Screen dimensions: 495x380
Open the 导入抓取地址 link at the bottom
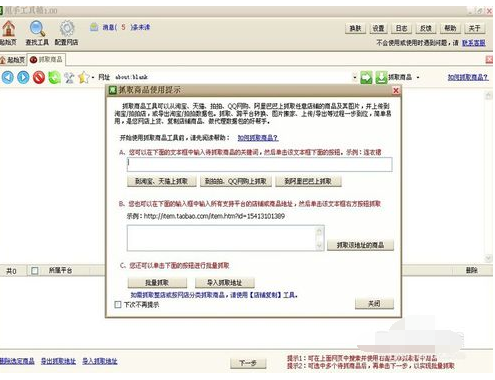(100, 361)
